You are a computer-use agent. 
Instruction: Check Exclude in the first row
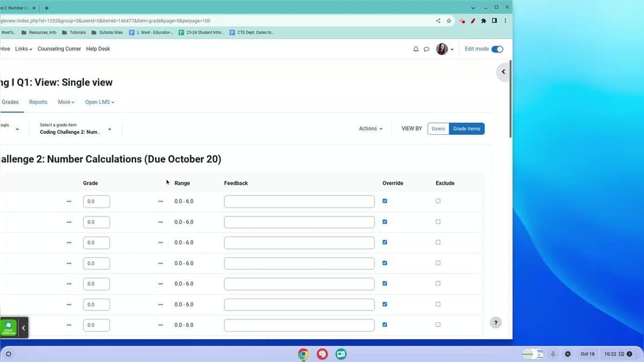pos(438,201)
